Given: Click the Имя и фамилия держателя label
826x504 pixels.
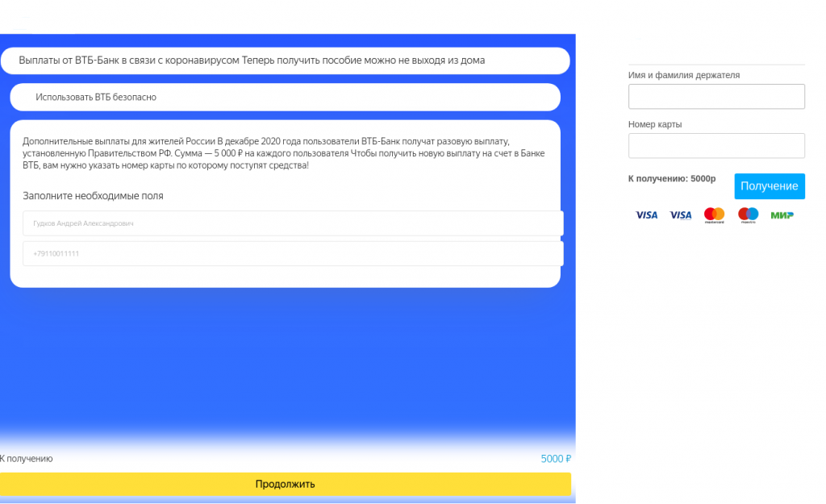Looking at the screenshot, I should 683,75.
